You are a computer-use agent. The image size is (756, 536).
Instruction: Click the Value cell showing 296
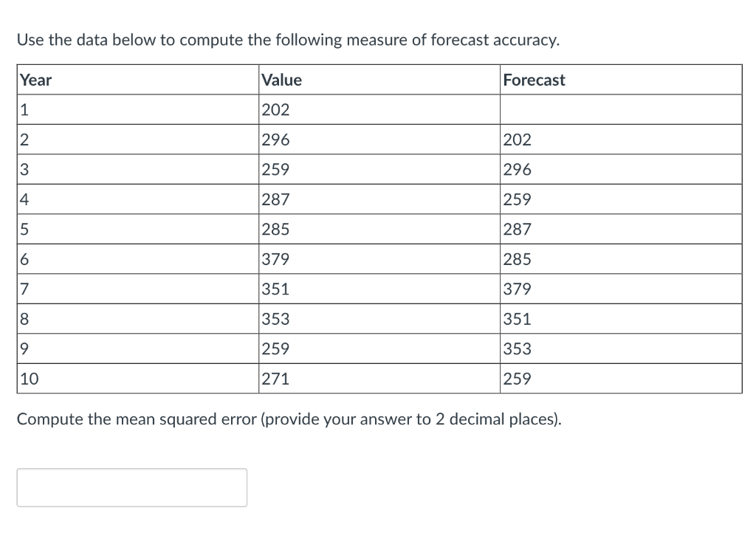pyautogui.click(x=274, y=139)
